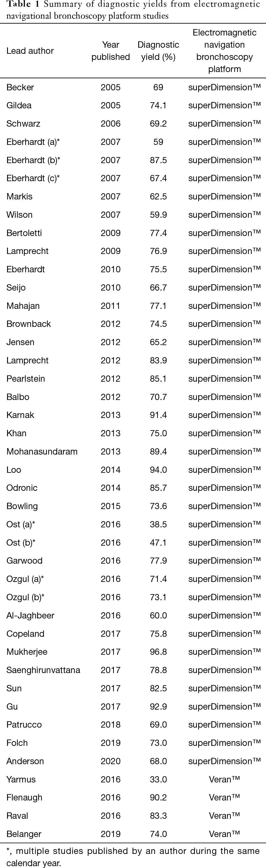Select Karnak's 91.4 diagnostic yield
The image size is (266, 868).
(x=158, y=415)
